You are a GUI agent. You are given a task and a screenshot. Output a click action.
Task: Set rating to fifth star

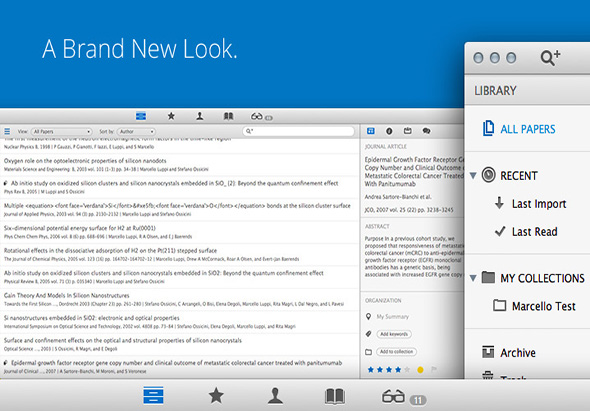click(x=407, y=370)
